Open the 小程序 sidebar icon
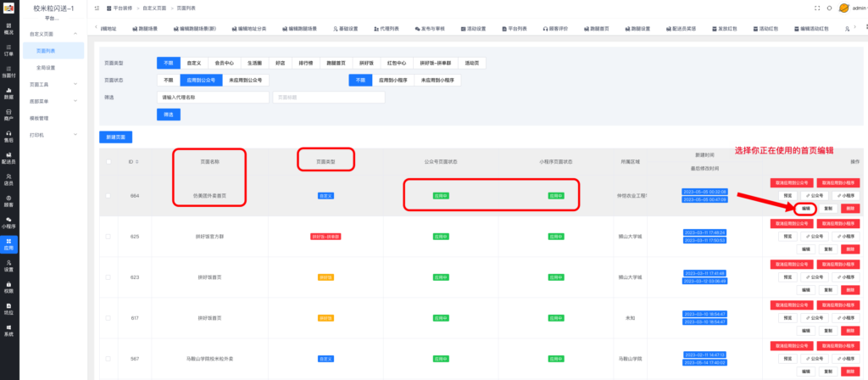868x380 pixels. 8,222
